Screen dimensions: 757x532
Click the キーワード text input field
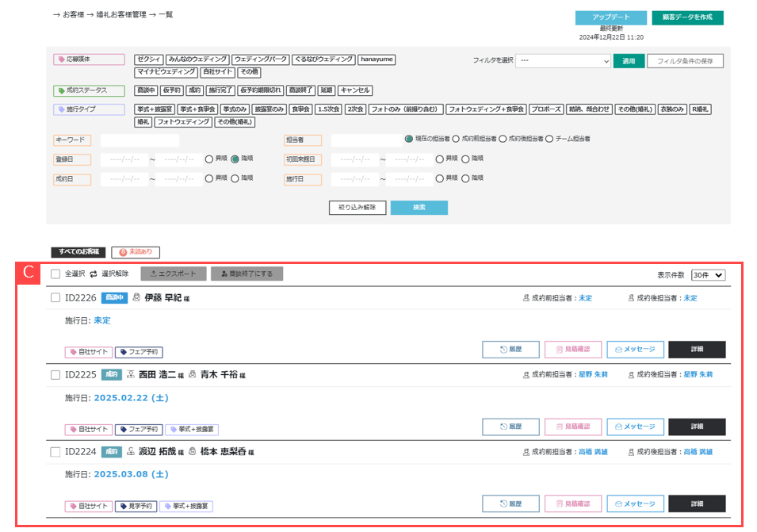140,140
